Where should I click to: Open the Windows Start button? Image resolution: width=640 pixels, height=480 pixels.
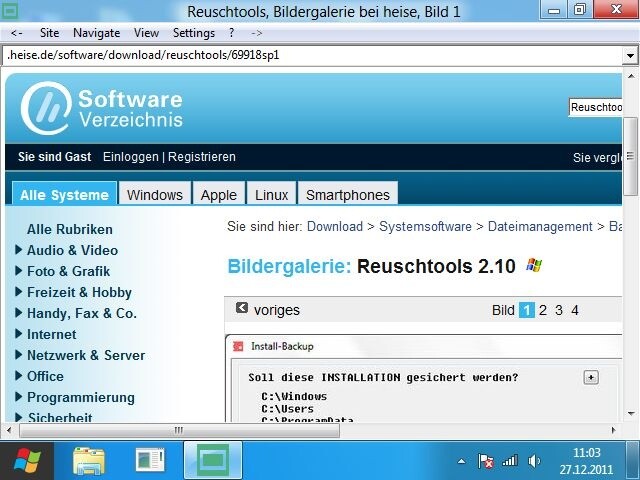click(x=27, y=460)
